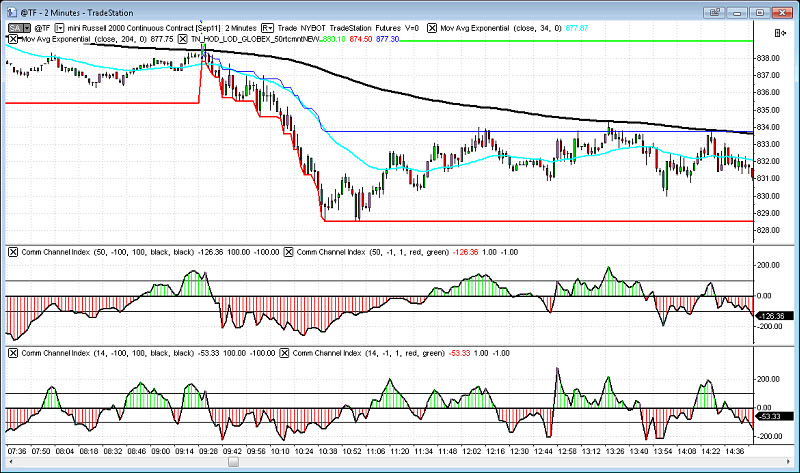Open the 'R' dropdown before Trade
Screen dimensions: 800x473
point(266,28)
